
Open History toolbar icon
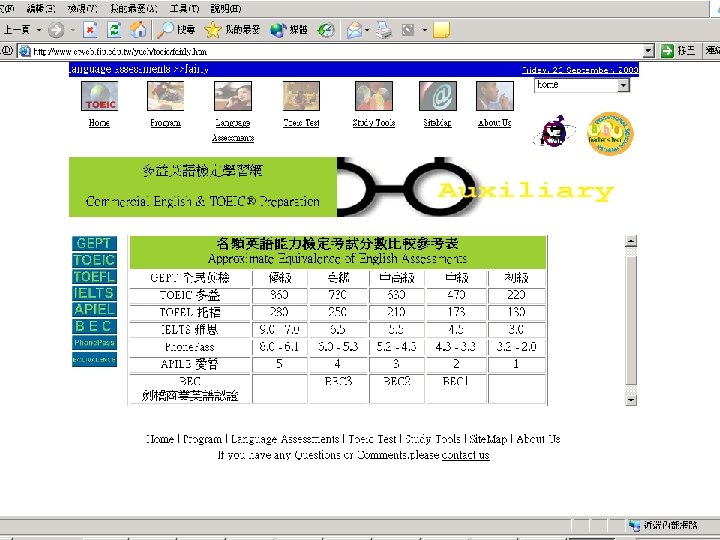326,30
